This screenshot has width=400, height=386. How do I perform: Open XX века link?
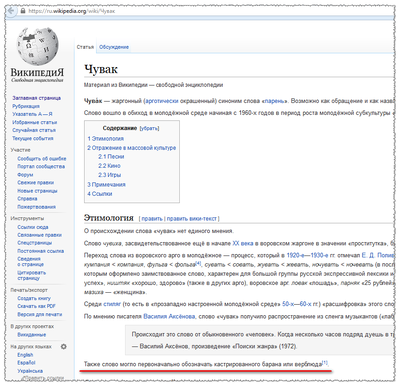(243, 244)
